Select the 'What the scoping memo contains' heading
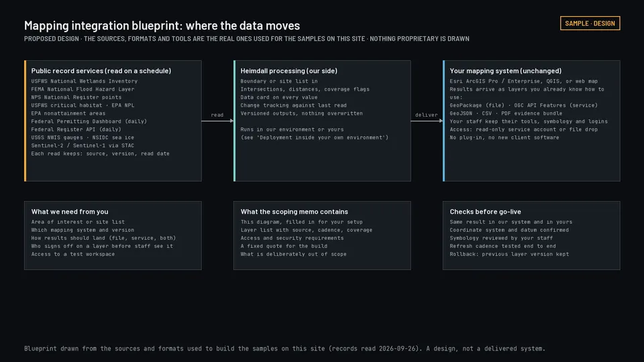Viewport: 644px width, 362px height. (294, 211)
